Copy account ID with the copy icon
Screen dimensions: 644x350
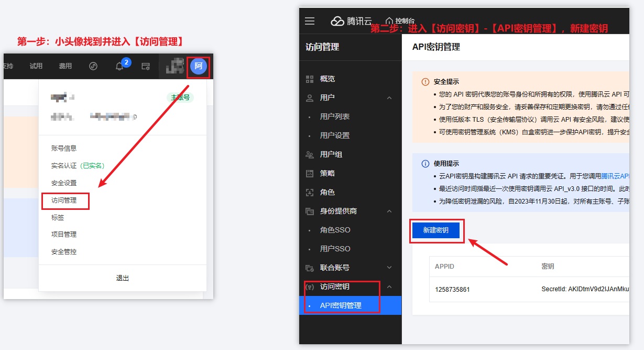[135, 116]
